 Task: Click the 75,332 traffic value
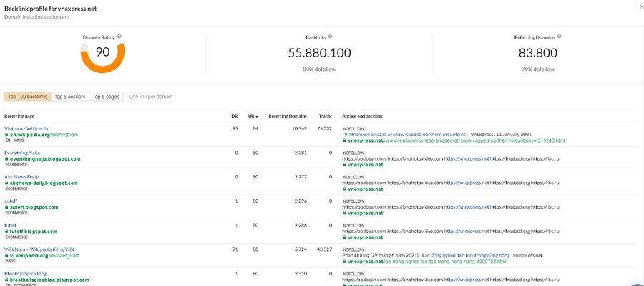(324, 129)
